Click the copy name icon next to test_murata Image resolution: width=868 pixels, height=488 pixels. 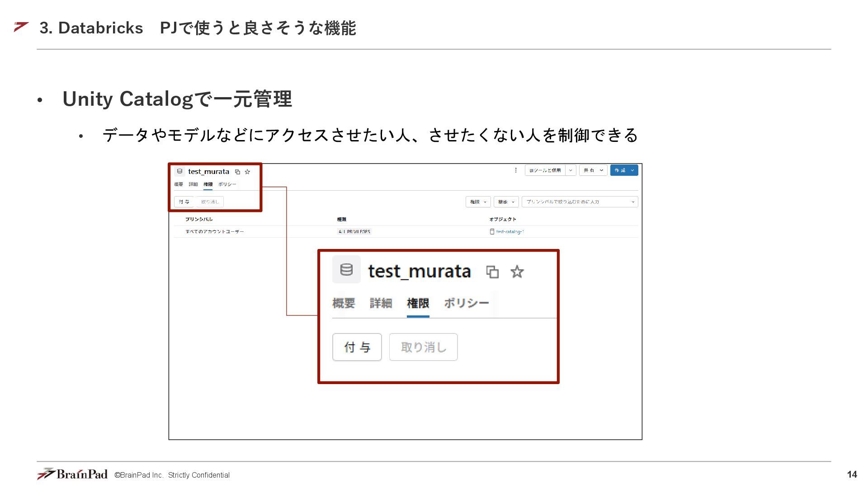pos(237,172)
